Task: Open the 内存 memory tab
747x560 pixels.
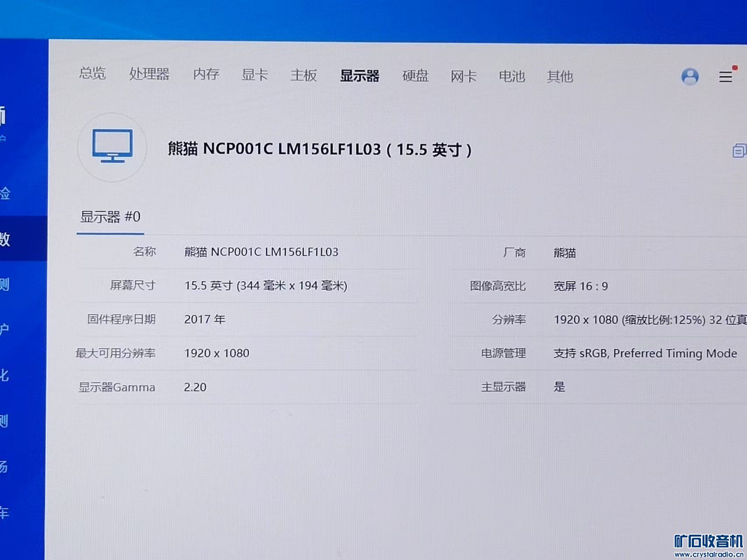Action: pos(206,74)
